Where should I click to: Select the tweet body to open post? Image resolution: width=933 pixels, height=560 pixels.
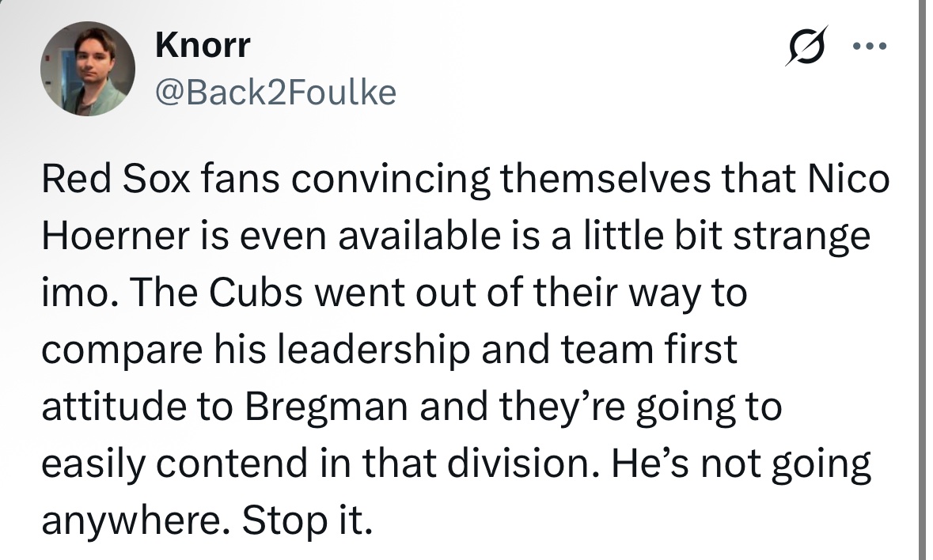(465, 349)
